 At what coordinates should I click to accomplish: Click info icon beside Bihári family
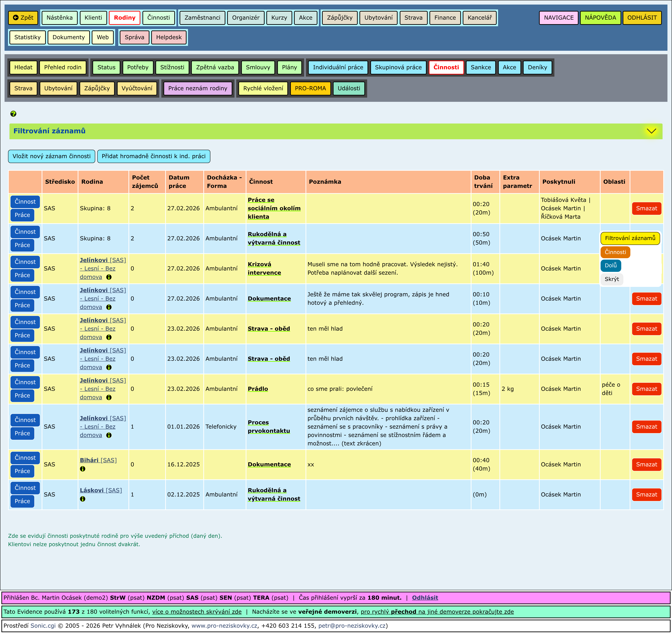point(82,469)
